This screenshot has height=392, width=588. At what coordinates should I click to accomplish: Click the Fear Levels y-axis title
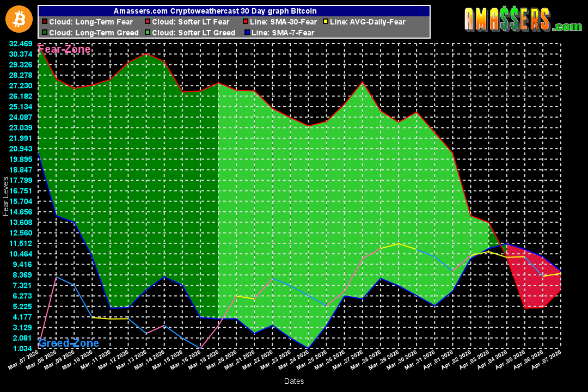(x=5, y=196)
